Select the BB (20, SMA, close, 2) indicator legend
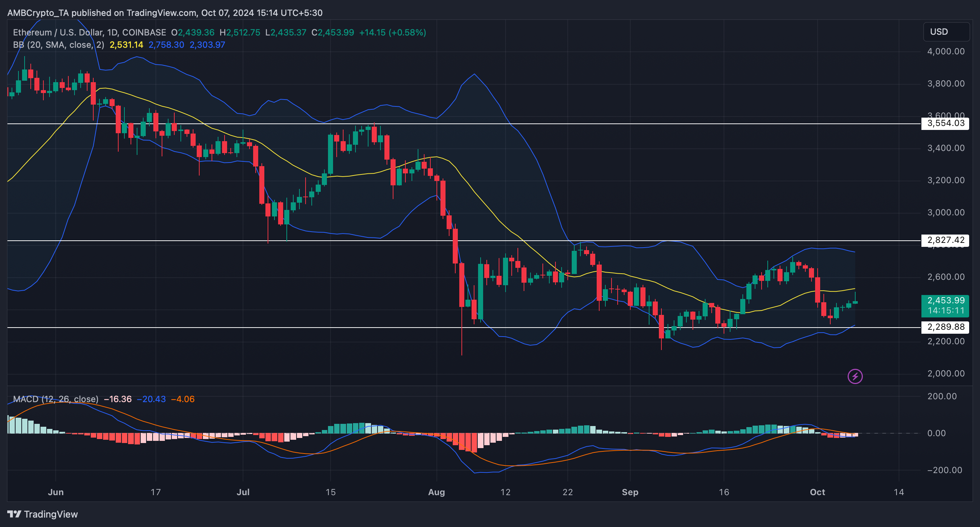This screenshot has height=527, width=980. pos(58,45)
